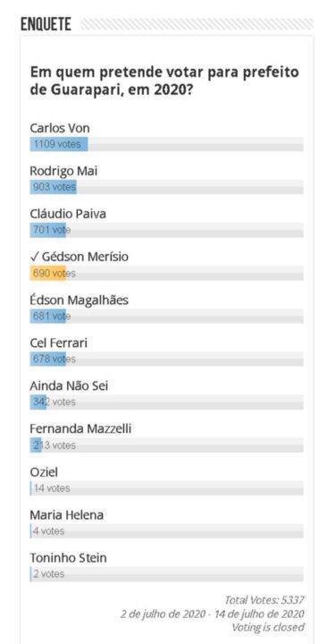Click the Cláudio Paiva 701 votes bar
The image size is (335, 644).
[166, 230]
